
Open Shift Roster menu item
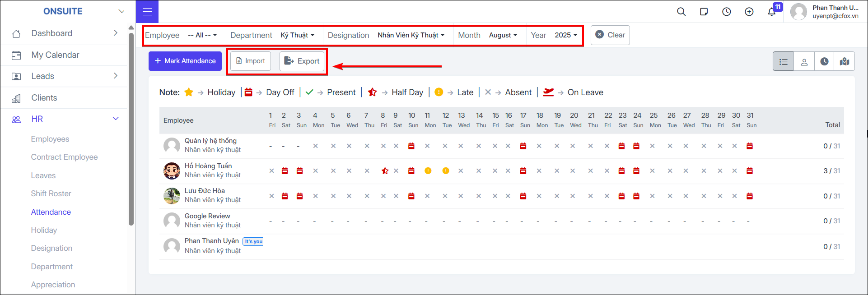51,194
